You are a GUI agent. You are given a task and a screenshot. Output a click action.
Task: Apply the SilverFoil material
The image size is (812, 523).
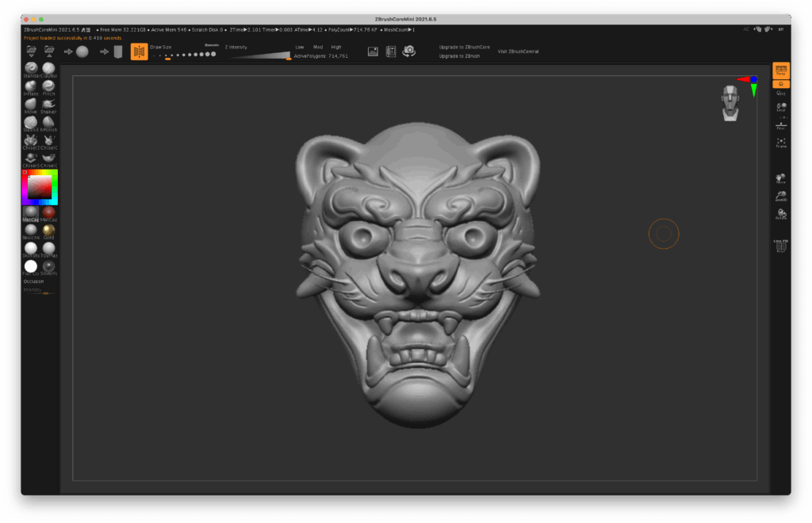(x=48, y=268)
